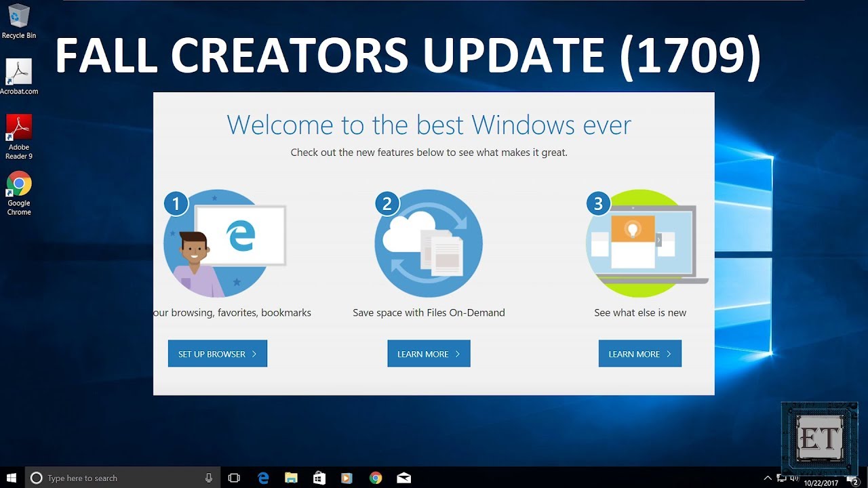Open Chrome from the taskbar

point(376,478)
